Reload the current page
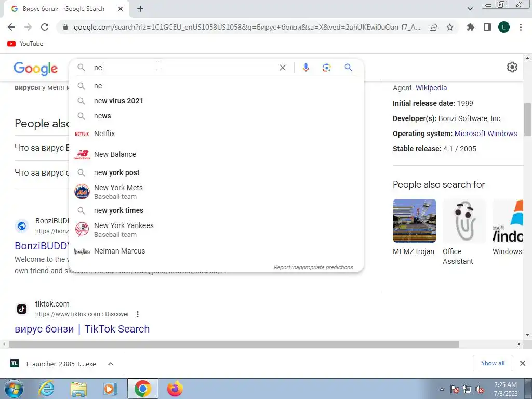532x399 pixels. click(45, 27)
